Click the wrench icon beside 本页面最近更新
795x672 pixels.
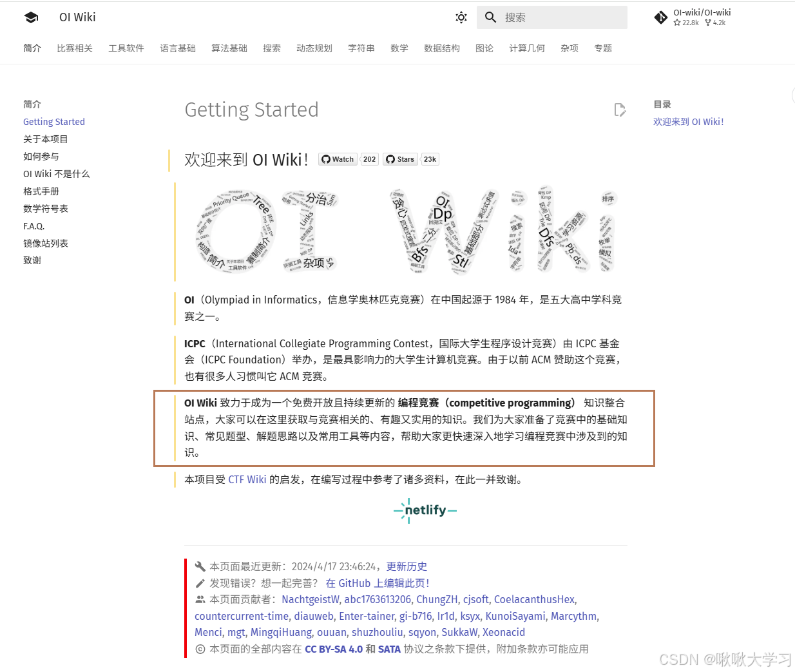tap(200, 566)
